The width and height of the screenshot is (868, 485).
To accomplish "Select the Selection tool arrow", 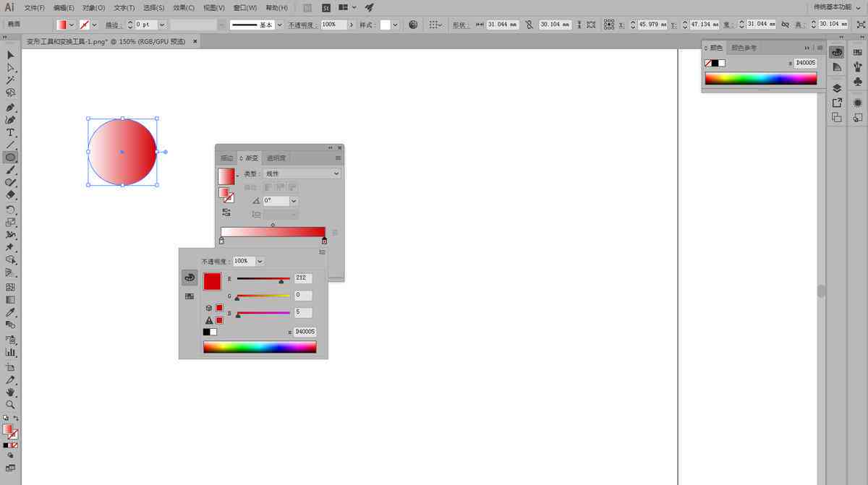I will 11,55.
